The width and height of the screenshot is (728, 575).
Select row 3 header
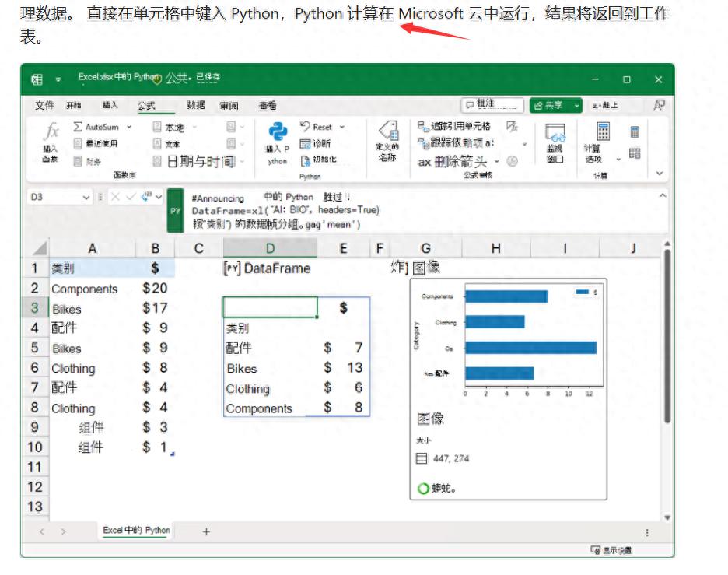pos(35,308)
